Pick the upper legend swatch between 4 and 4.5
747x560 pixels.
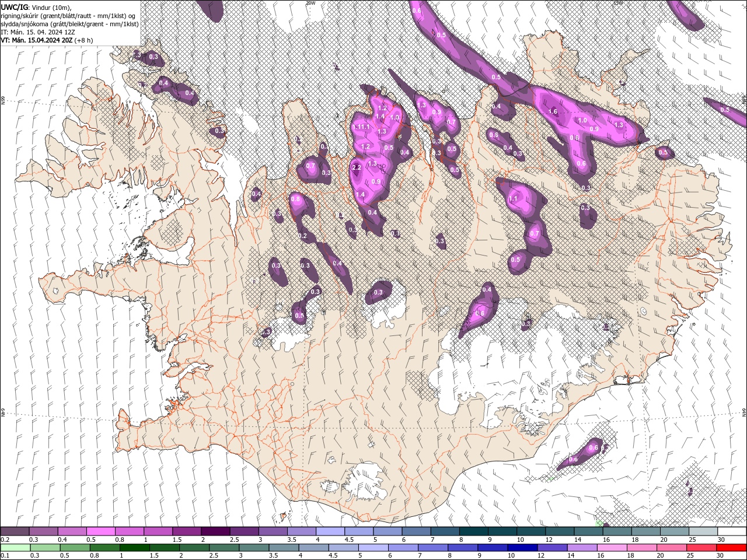coord(330,531)
